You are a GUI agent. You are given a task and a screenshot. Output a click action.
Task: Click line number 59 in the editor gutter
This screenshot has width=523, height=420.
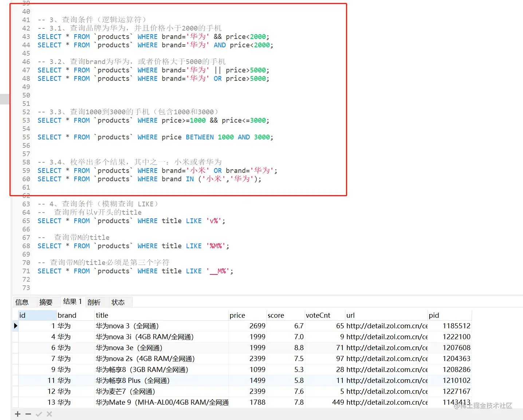26,171
